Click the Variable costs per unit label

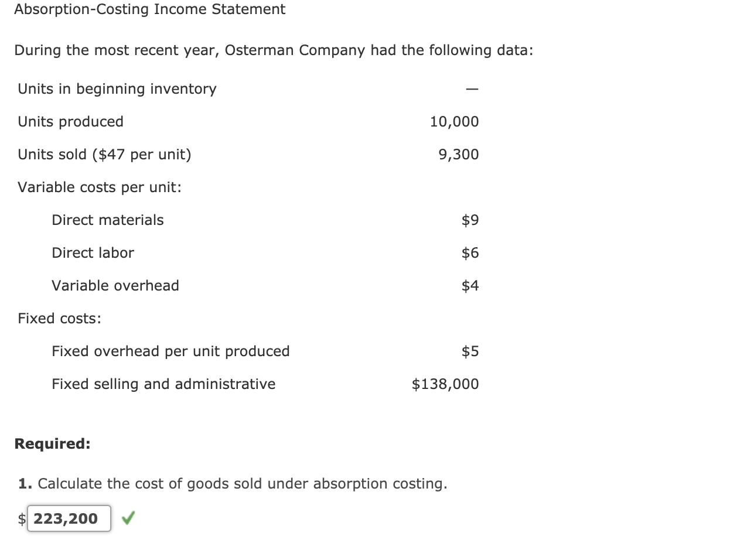(98, 187)
